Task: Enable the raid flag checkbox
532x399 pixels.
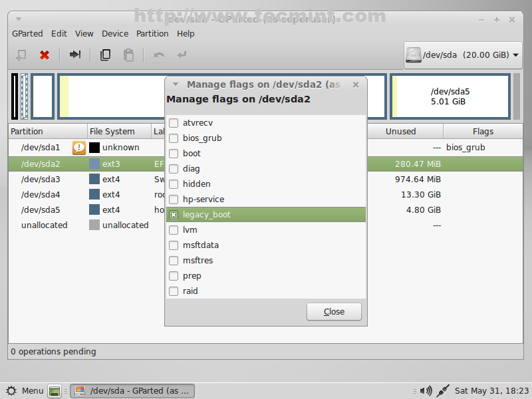Action: pyautogui.click(x=174, y=291)
